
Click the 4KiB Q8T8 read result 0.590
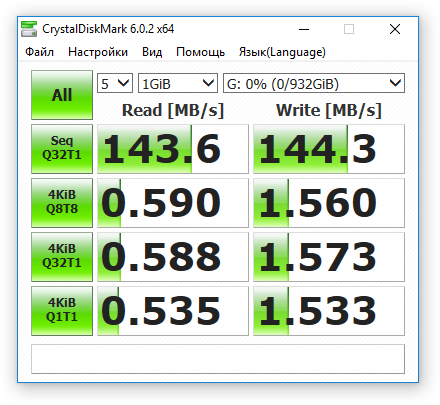coord(173,203)
